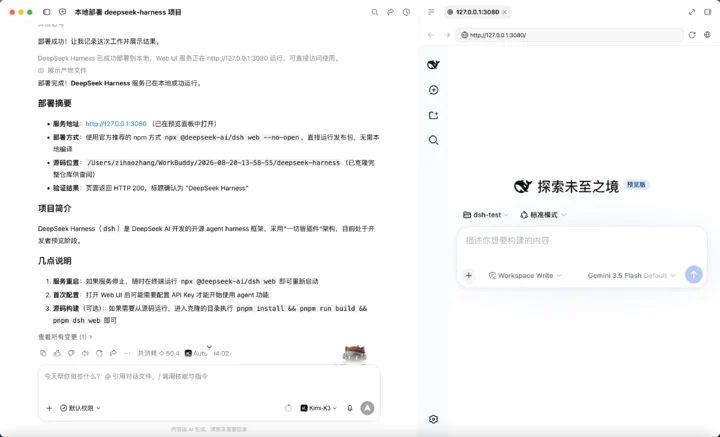The width and height of the screenshot is (720, 437).
Task: Click the Auto model label below response
Action: click(x=197, y=353)
